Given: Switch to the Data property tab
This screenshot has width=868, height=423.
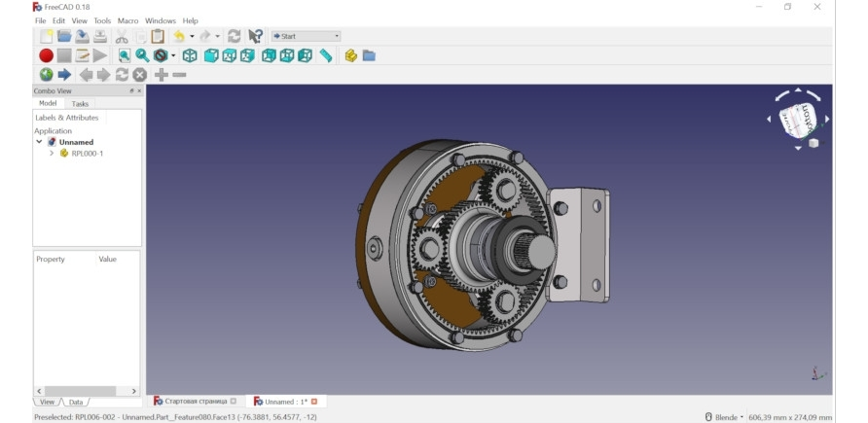Looking at the screenshot, I should click(76, 402).
